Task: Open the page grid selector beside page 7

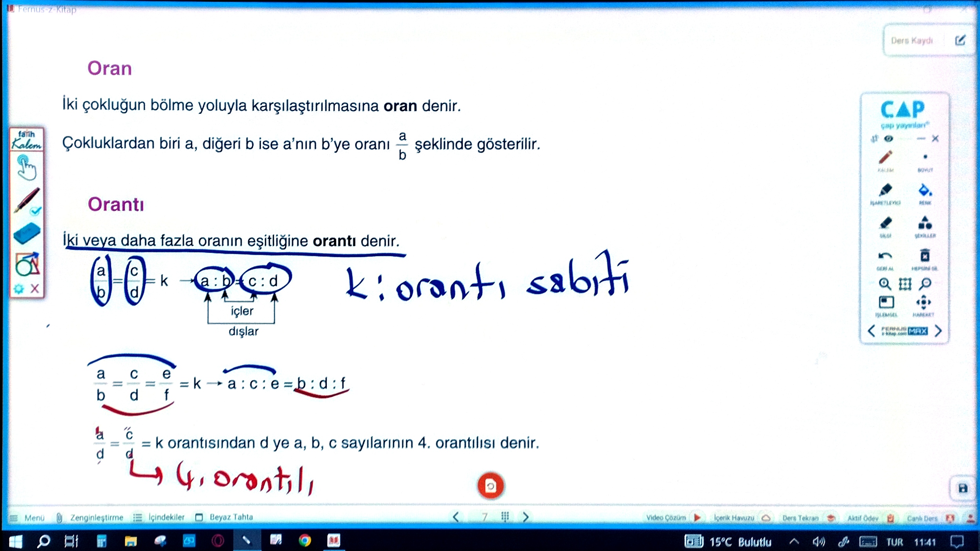Action: click(x=505, y=517)
